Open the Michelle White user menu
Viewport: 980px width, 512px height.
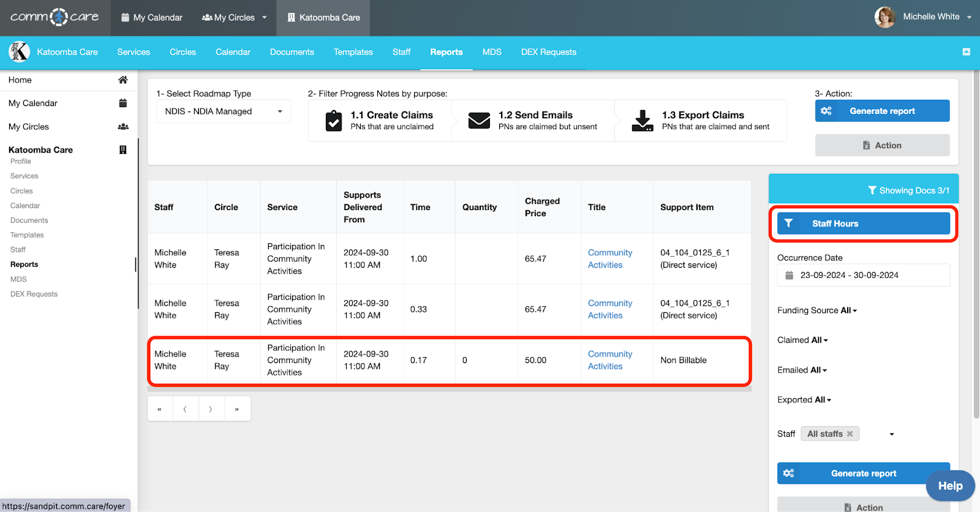pyautogui.click(x=930, y=17)
